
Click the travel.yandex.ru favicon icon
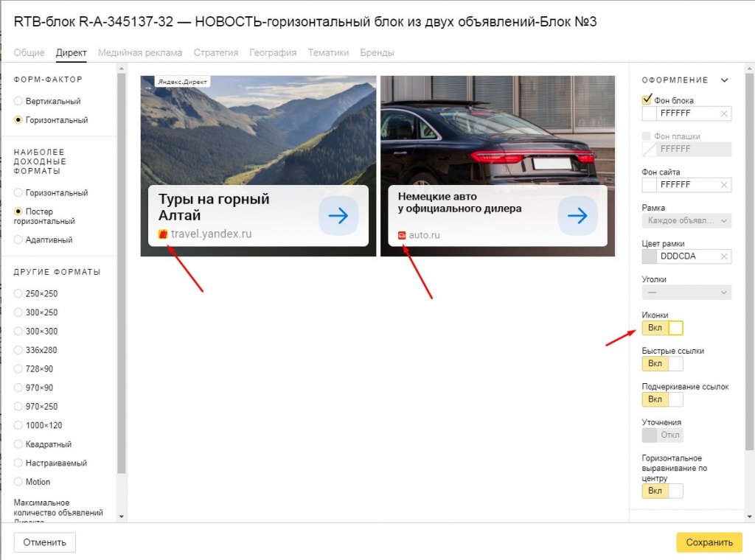click(x=163, y=234)
